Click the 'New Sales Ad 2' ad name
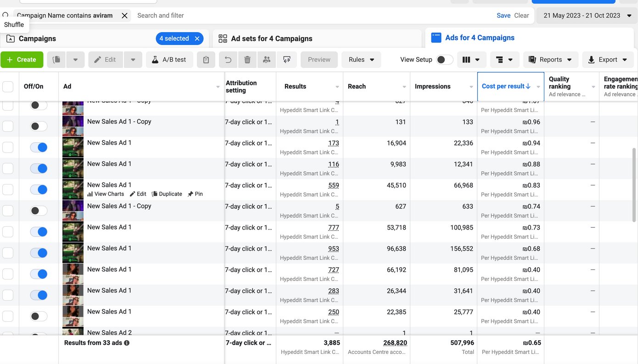638x364 pixels. [109, 332]
